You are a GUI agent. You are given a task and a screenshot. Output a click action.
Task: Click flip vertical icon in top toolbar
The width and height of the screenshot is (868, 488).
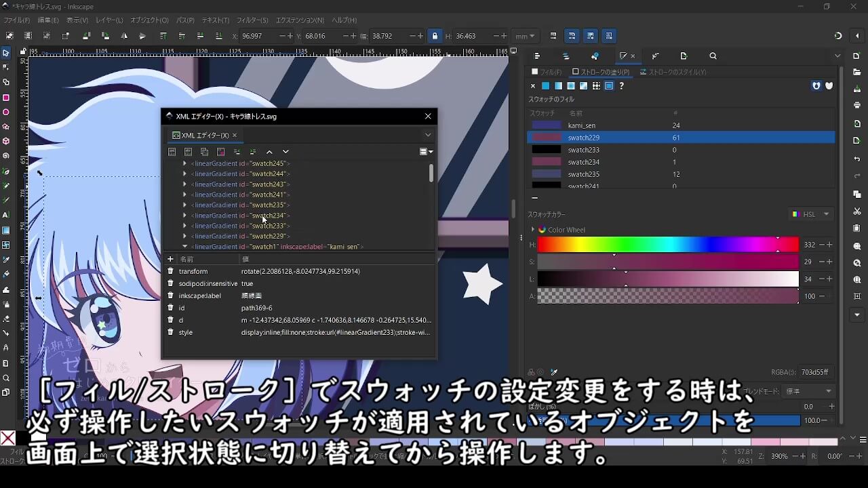tap(142, 36)
